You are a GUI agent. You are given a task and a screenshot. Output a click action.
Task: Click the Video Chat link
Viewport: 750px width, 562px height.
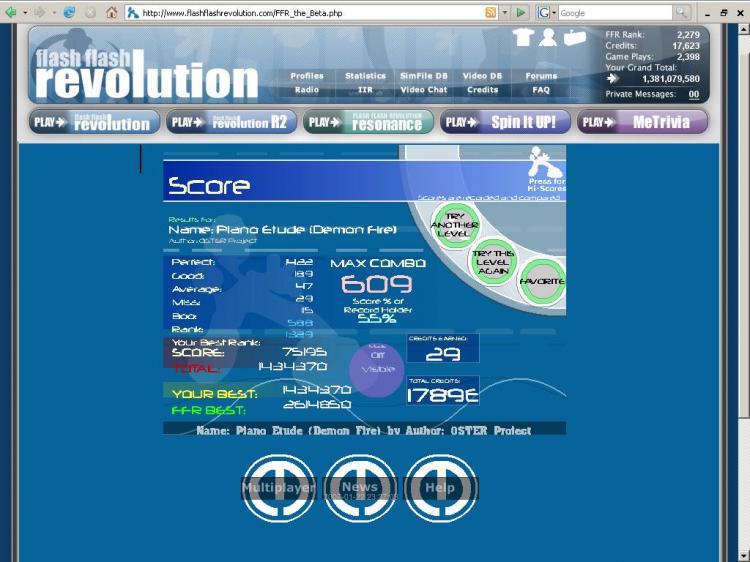coord(424,89)
